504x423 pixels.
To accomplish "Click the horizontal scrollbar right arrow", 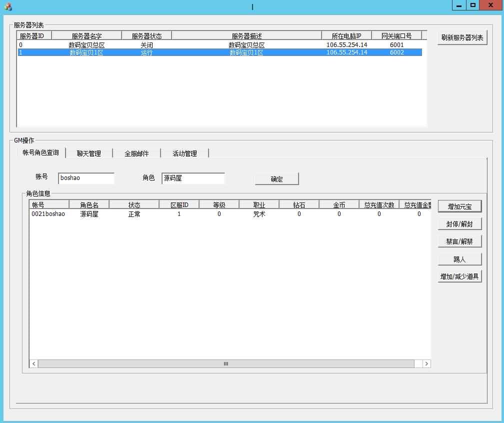I will [x=426, y=364].
